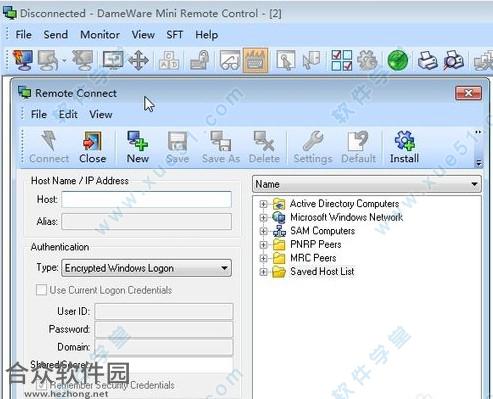Click the New host button

138,147
